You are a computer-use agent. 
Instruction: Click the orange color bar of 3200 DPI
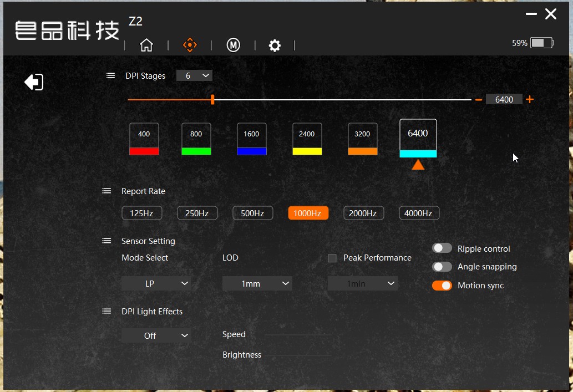363,151
